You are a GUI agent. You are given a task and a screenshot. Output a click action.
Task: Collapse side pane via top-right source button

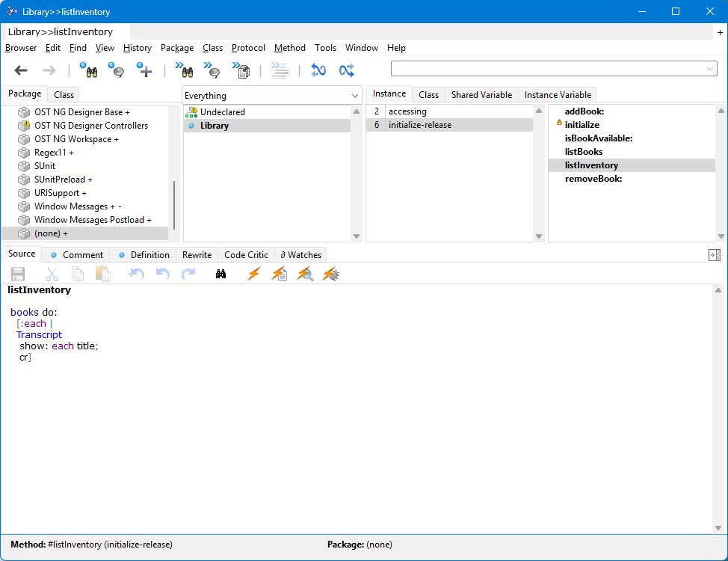click(714, 255)
